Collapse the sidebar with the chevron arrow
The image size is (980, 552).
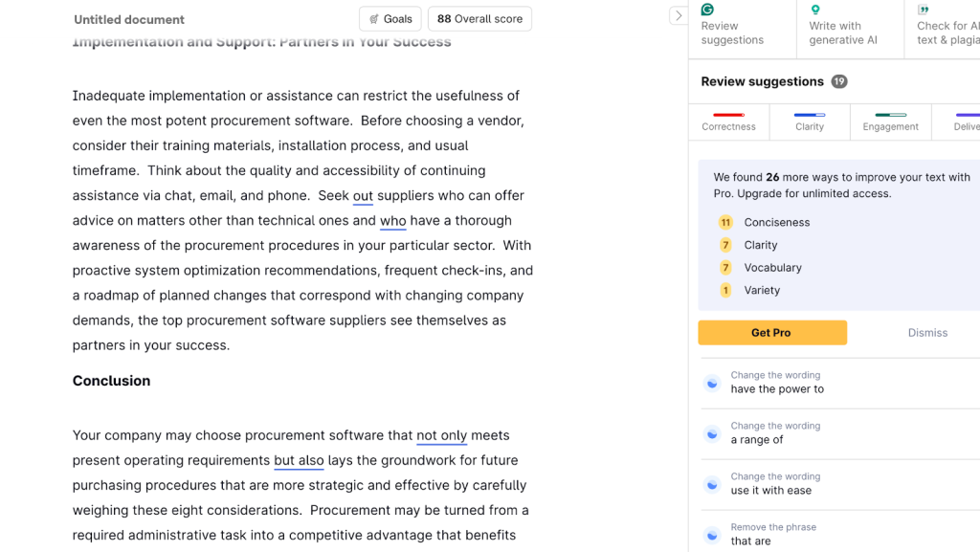point(678,15)
